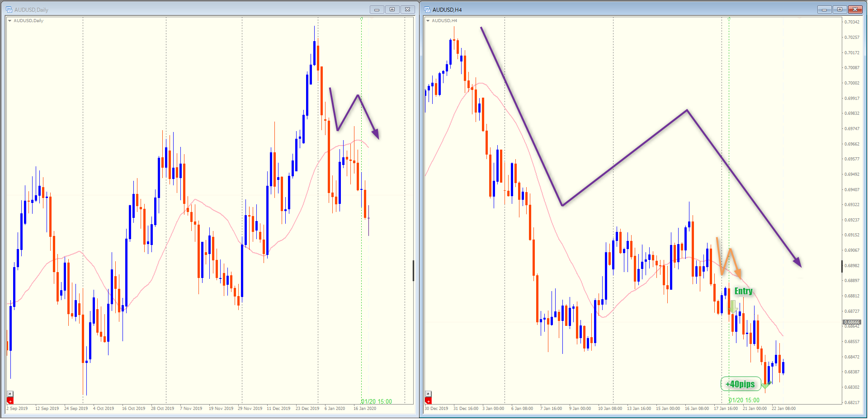Click black scale marker on Daily chart's right edge
Image resolution: width=868 pixels, height=419 pixels.
413,270
